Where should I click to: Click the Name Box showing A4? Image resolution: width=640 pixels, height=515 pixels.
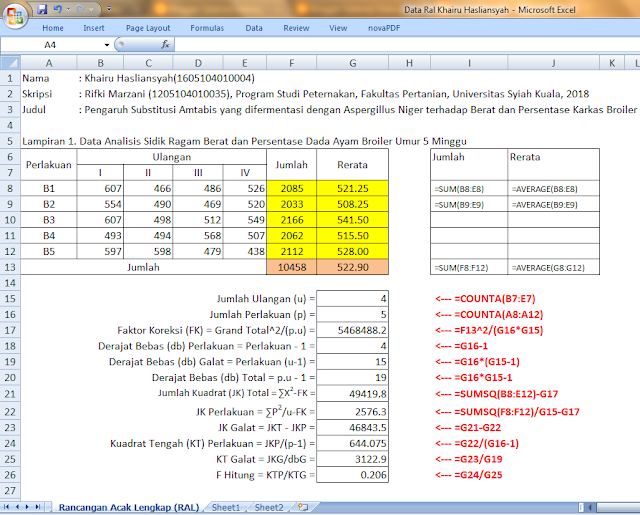click(50, 45)
